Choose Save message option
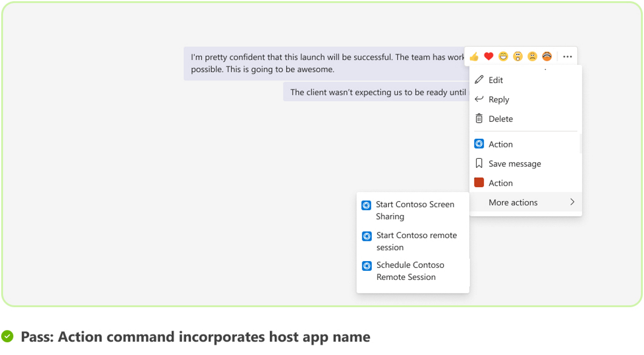This screenshot has height=355, width=644. tap(514, 164)
